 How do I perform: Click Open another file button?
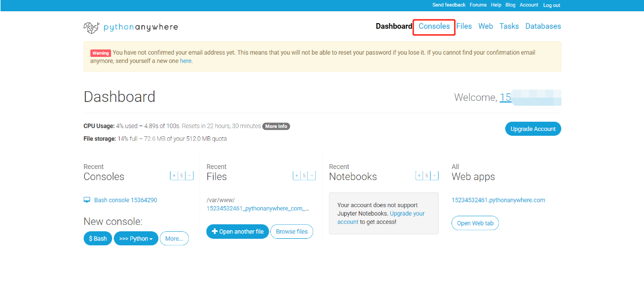coord(238,231)
